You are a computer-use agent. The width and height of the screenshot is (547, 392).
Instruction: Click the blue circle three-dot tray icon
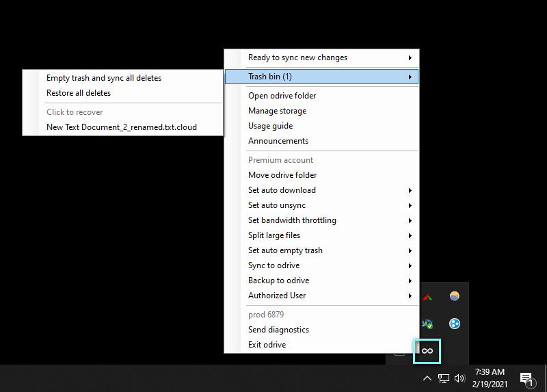pyautogui.click(x=454, y=324)
